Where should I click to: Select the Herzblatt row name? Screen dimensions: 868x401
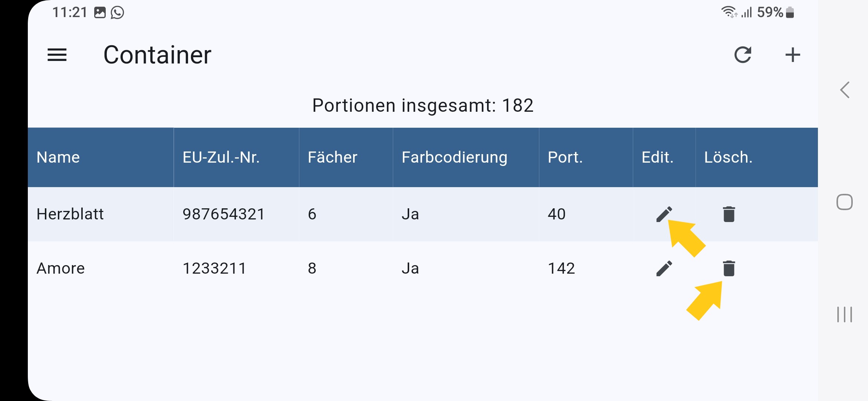pyautogui.click(x=70, y=214)
